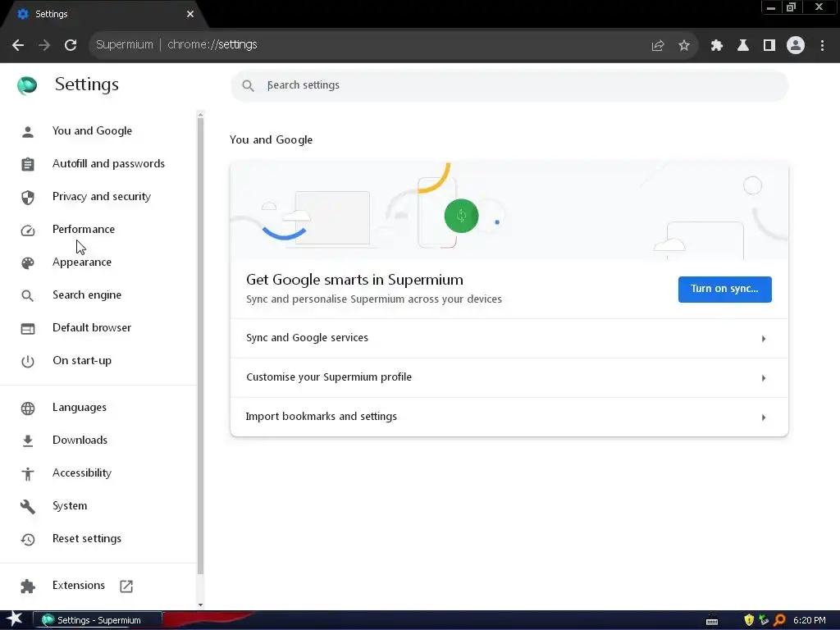
Task: Expand Customise your Supermium profile
Action: coord(509,377)
